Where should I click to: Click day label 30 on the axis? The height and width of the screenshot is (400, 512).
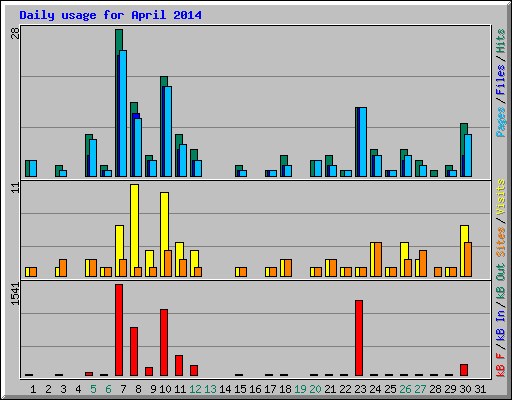[x=465, y=389]
